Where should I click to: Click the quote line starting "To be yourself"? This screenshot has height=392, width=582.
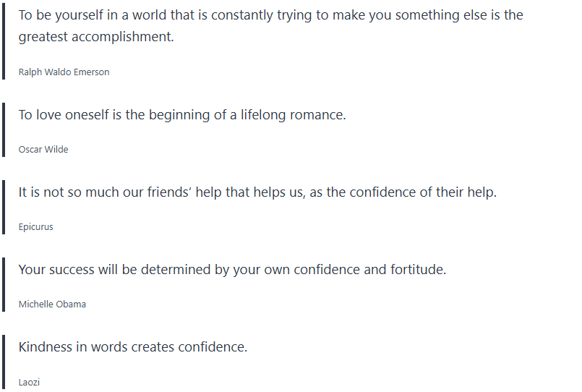pyautogui.click(x=270, y=15)
